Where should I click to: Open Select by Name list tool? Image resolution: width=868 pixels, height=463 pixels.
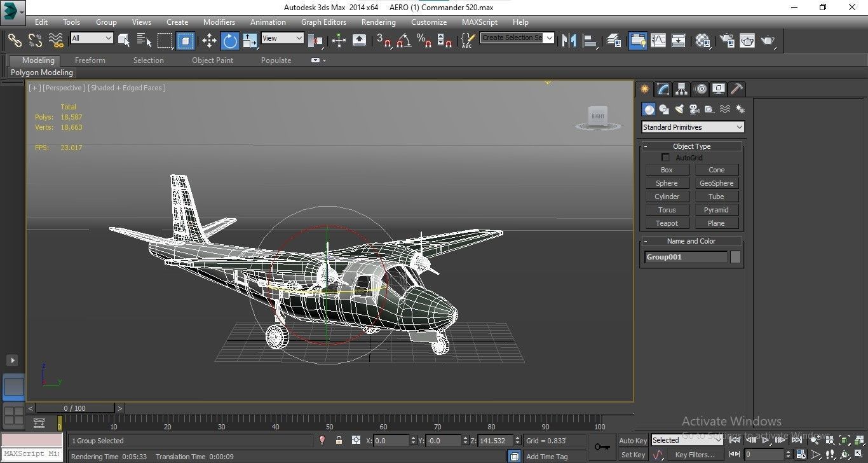pyautogui.click(x=144, y=40)
